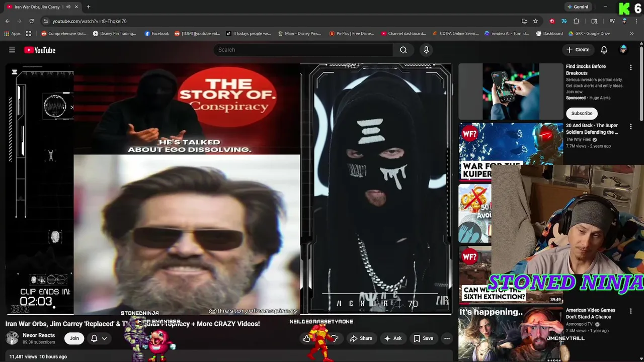644x362 pixels.
Task: Click the main video player
Action: tap(229, 189)
